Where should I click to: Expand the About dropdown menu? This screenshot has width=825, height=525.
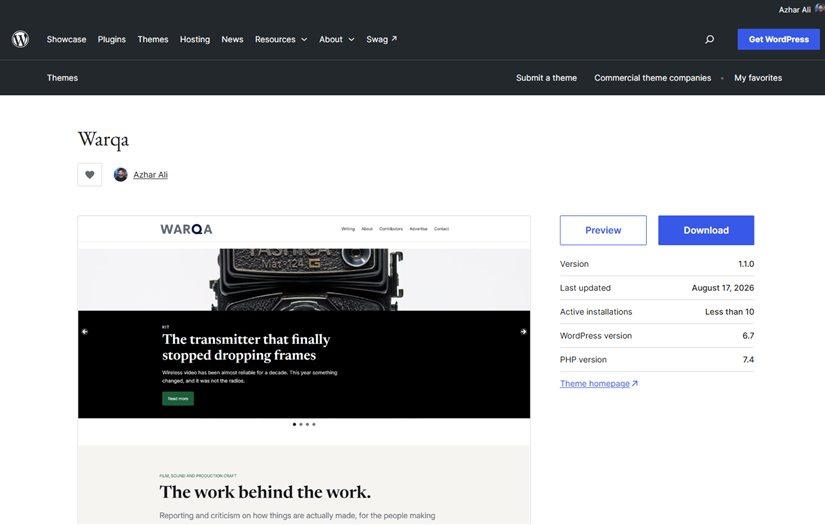(337, 39)
